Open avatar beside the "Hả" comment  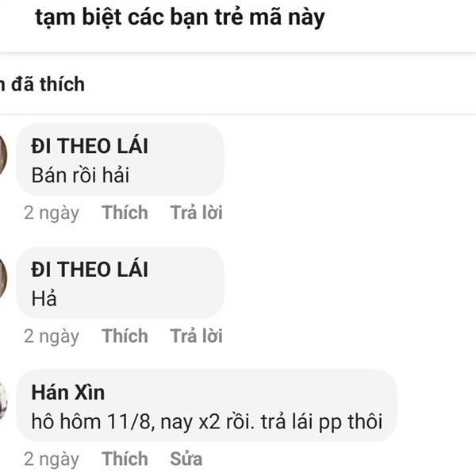(x=3, y=278)
